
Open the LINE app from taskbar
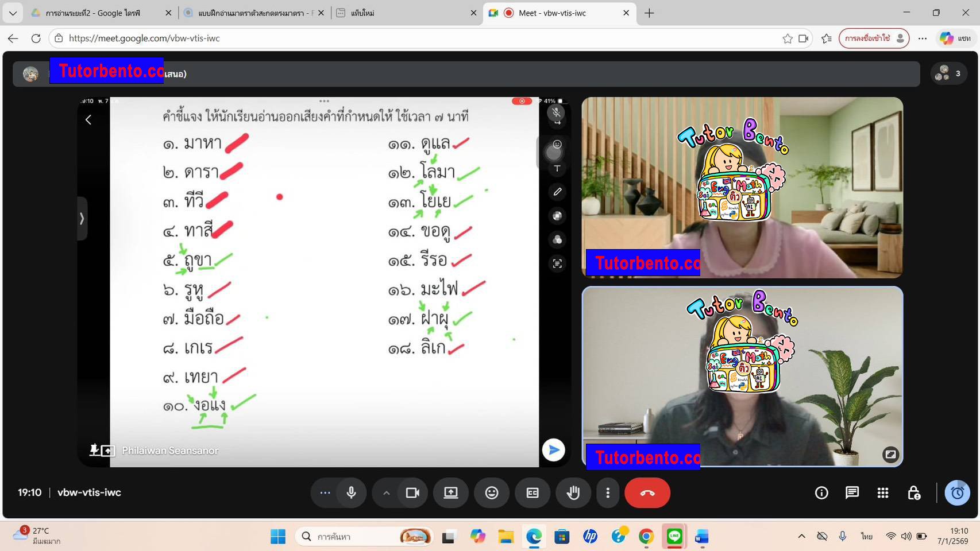tap(674, 537)
